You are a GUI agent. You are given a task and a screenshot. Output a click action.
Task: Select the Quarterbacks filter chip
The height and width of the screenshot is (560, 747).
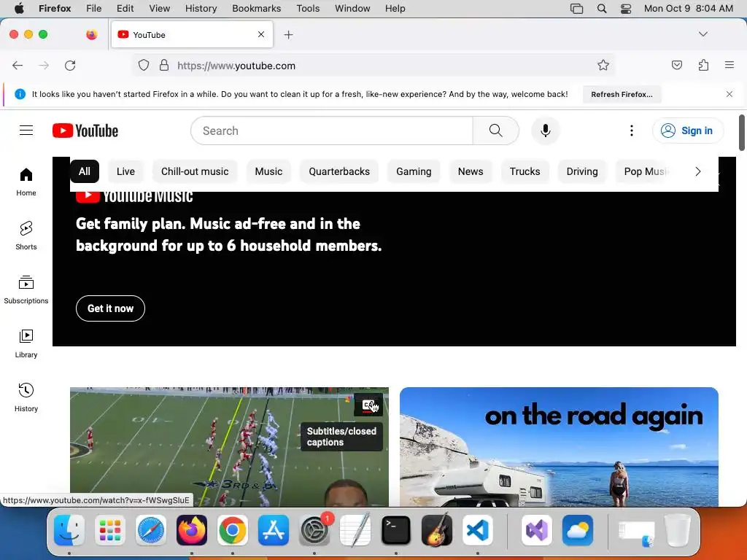coord(339,171)
